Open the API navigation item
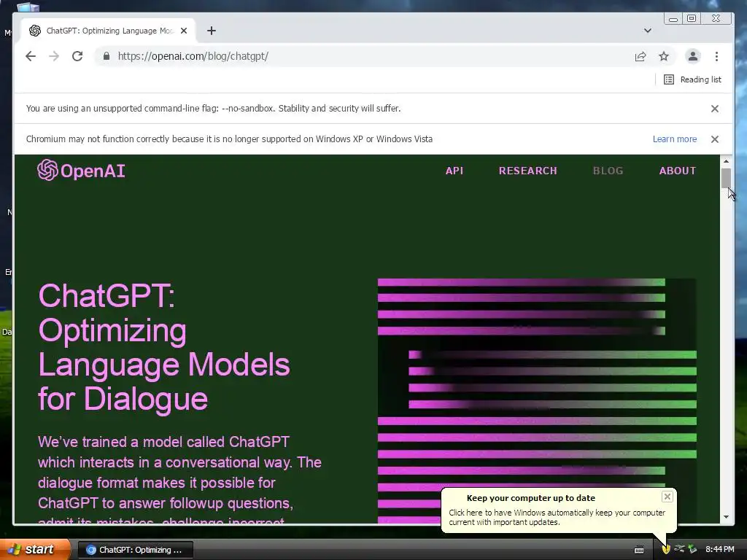Screen dimensions: 747x560 pyautogui.click(x=454, y=171)
